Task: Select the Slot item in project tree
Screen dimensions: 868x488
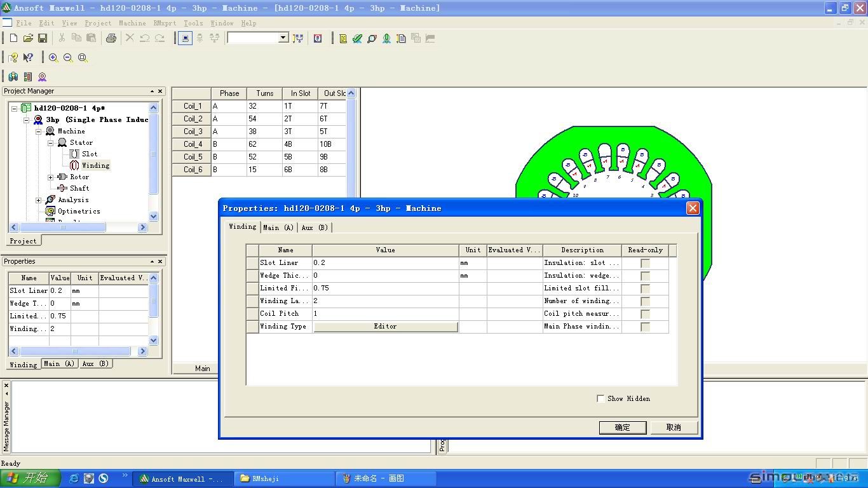Action: click(x=90, y=154)
